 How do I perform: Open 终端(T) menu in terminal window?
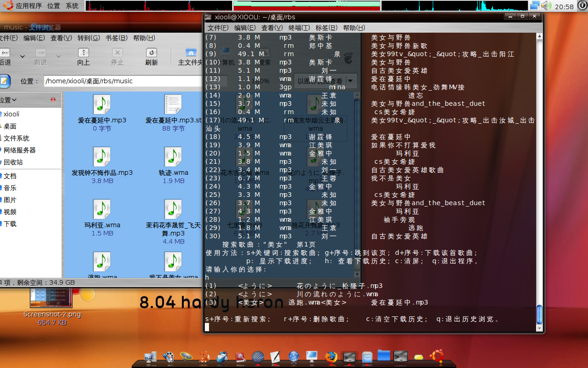pyautogui.click(x=299, y=28)
